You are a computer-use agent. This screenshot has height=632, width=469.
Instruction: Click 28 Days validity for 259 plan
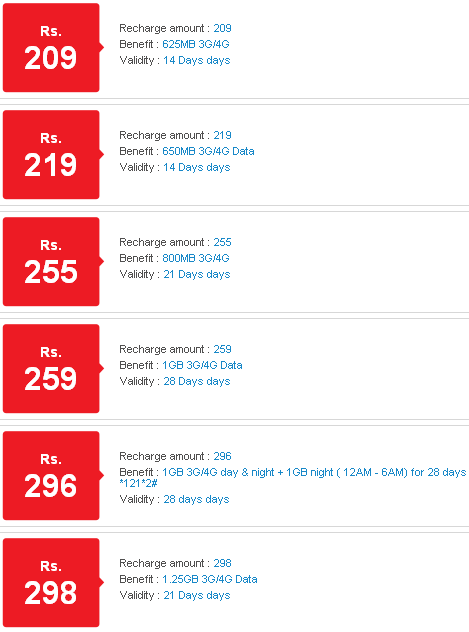point(197,381)
